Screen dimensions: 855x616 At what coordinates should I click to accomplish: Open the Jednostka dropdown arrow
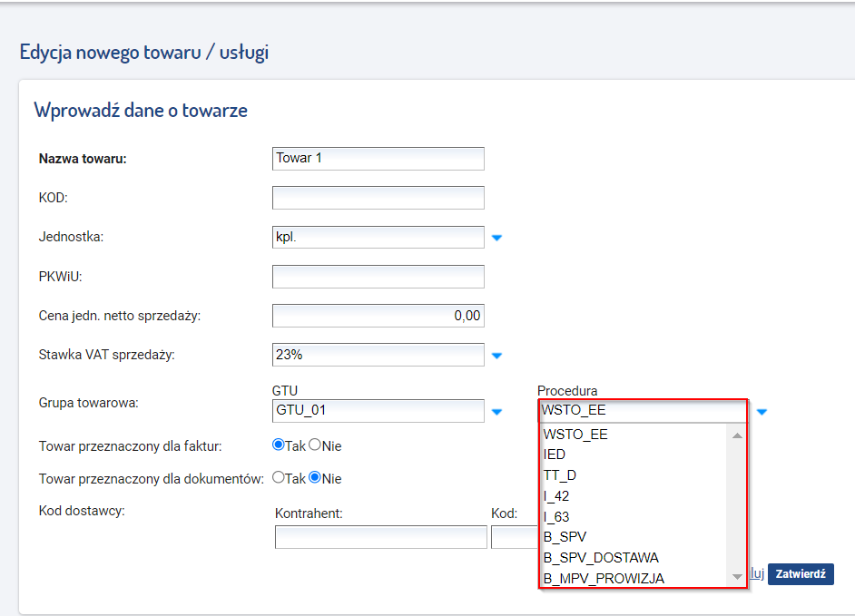(x=496, y=238)
